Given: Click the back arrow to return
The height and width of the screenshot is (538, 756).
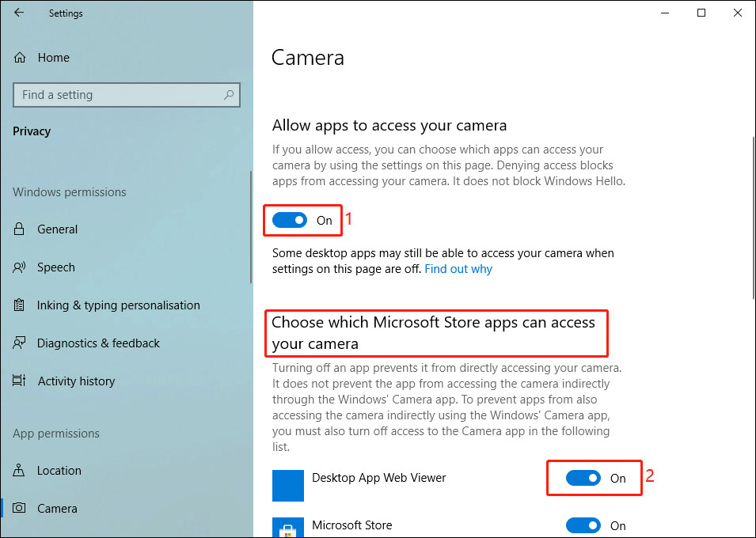Looking at the screenshot, I should 18,13.
